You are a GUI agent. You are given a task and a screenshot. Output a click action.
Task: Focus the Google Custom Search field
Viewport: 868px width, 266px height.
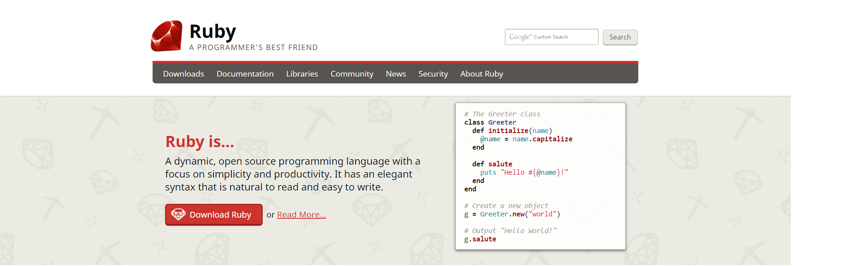[552, 37]
